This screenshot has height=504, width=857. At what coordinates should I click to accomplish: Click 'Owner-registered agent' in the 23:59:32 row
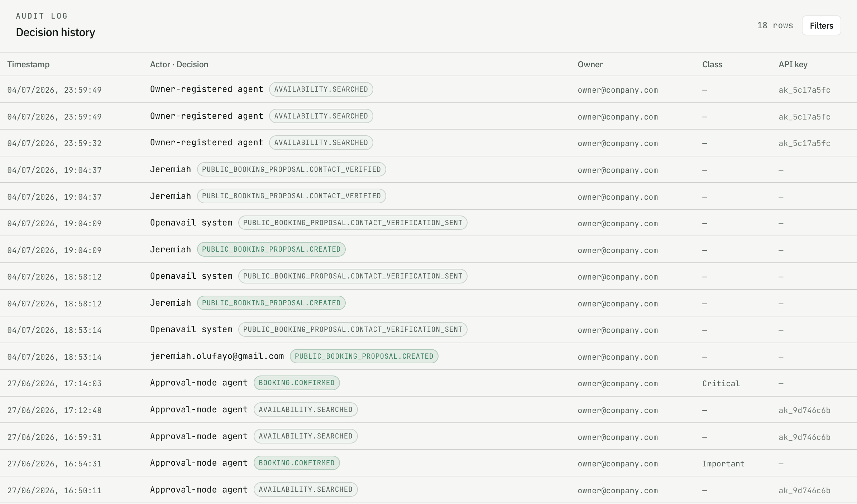pos(206,142)
